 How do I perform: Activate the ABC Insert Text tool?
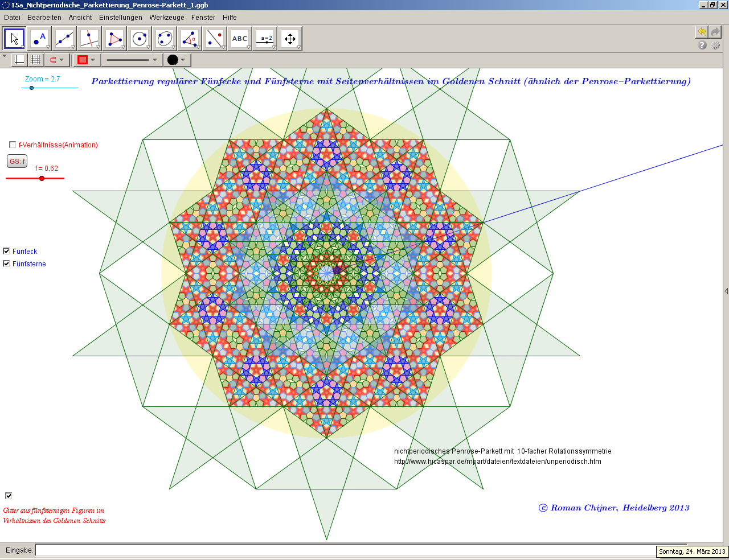tap(240, 39)
